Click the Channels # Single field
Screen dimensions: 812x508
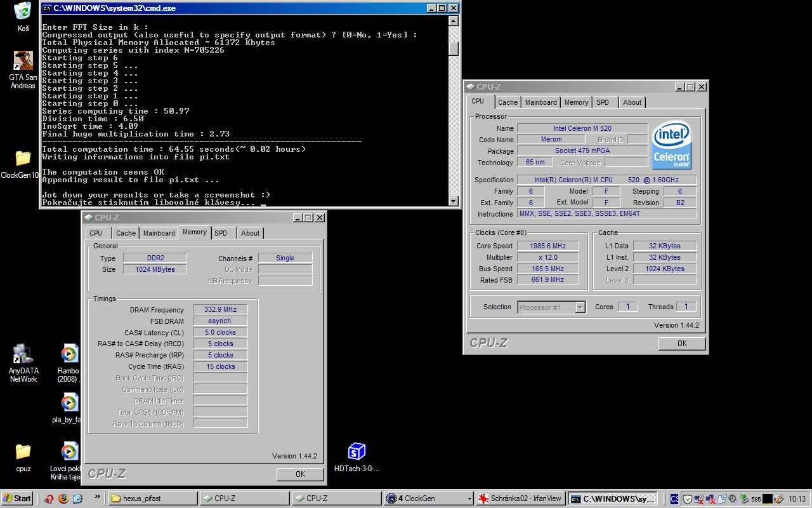[x=285, y=258]
